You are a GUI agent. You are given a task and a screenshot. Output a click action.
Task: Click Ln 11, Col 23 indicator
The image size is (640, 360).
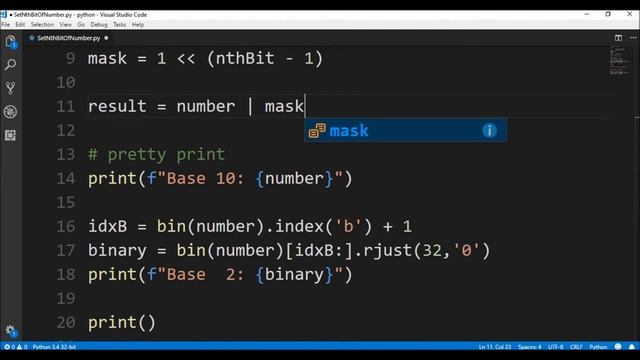click(495, 347)
